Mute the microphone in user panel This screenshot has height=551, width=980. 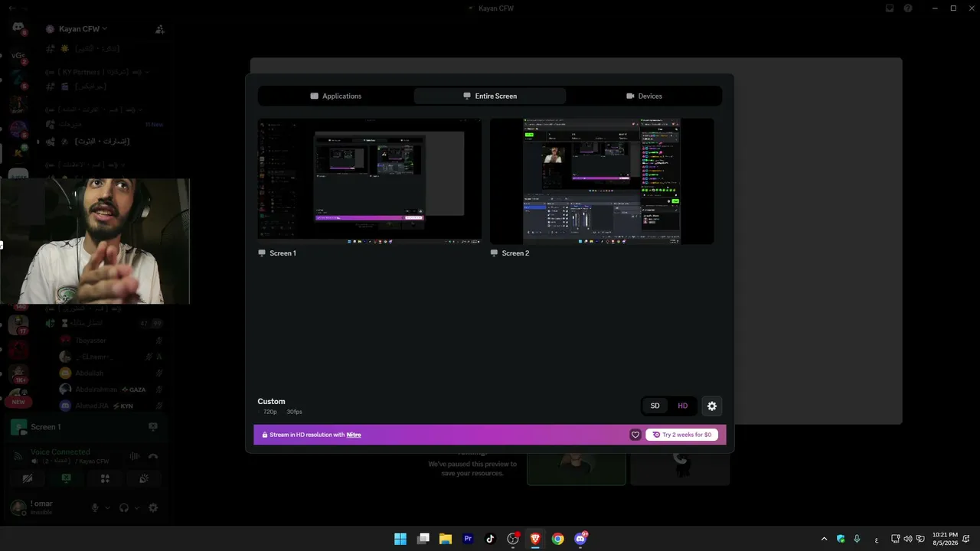pos(95,507)
